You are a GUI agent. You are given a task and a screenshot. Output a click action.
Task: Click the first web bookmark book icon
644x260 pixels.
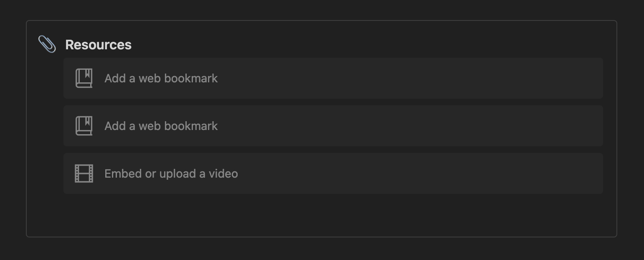tap(84, 78)
